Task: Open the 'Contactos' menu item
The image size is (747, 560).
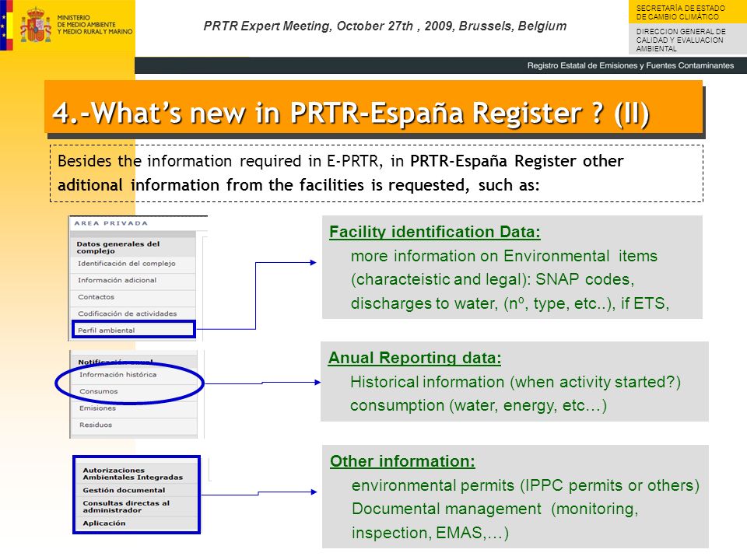Action: point(96,296)
